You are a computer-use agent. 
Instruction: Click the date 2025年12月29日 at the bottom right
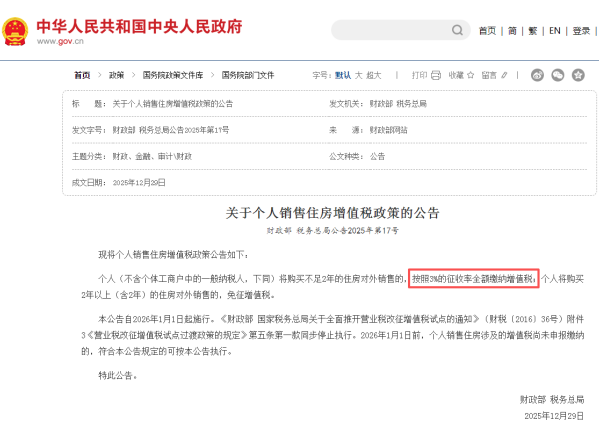point(554,416)
